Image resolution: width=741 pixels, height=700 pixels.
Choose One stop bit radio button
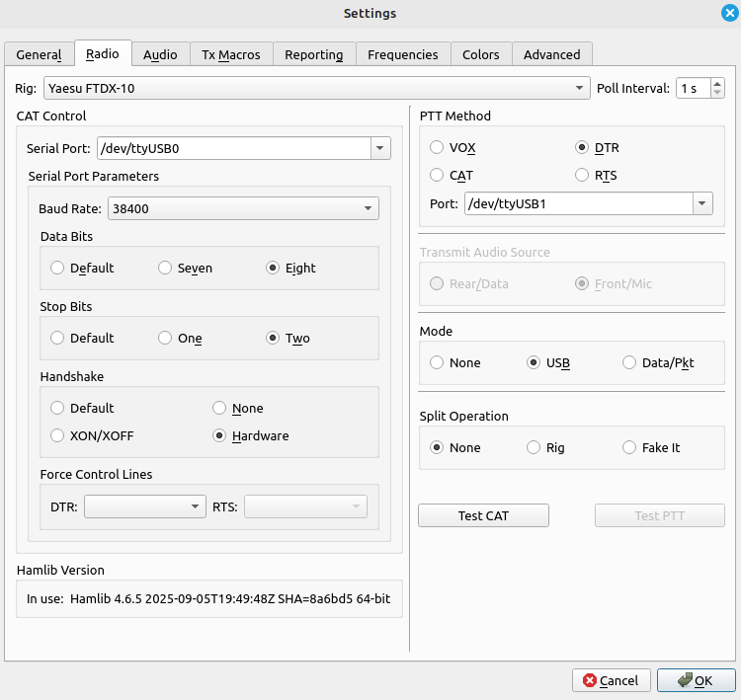click(165, 338)
